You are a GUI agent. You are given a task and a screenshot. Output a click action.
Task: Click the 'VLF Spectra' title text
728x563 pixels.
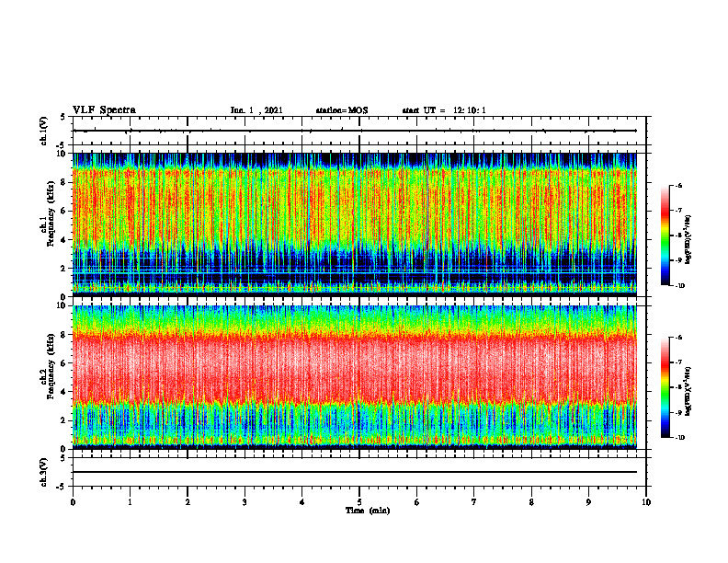click(x=104, y=110)
